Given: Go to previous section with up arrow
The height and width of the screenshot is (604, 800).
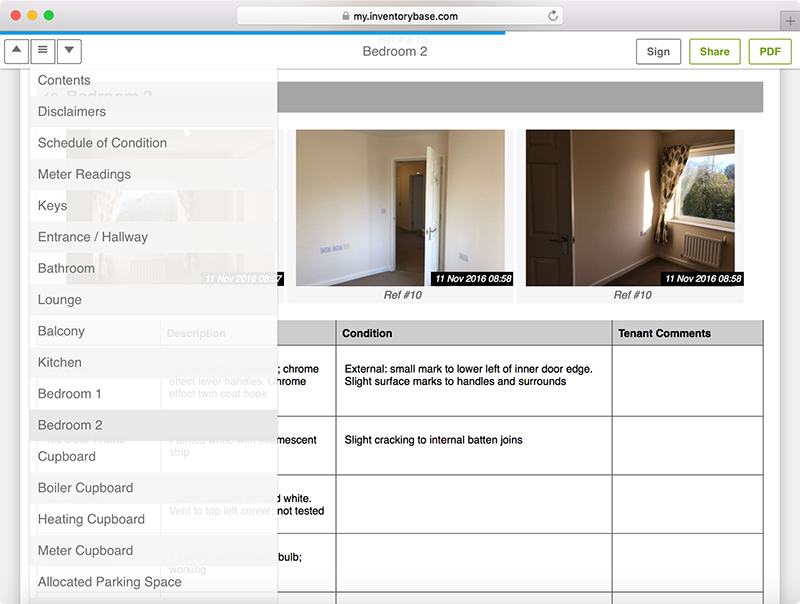Looking at the screenshot, I should 16,51.
